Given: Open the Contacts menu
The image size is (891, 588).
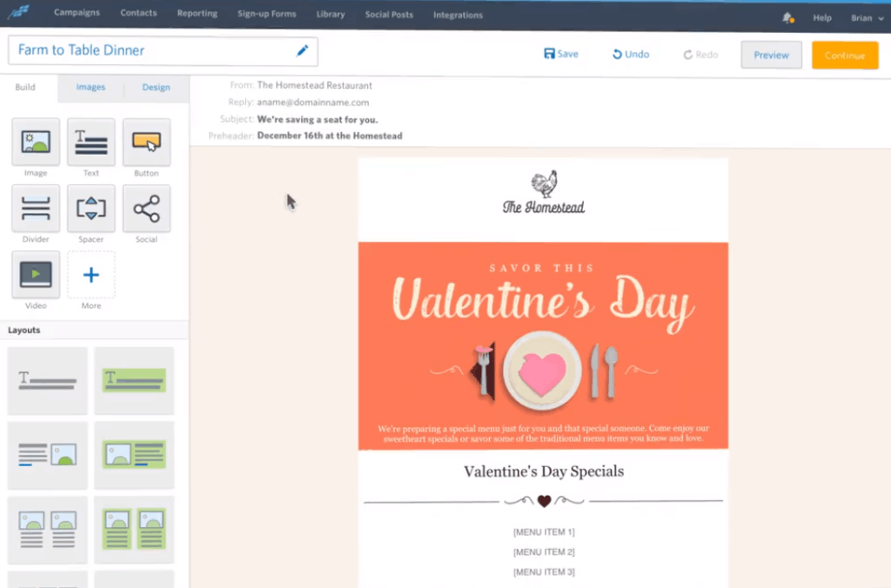Looking at the screenshot, I should pos(138,13).
